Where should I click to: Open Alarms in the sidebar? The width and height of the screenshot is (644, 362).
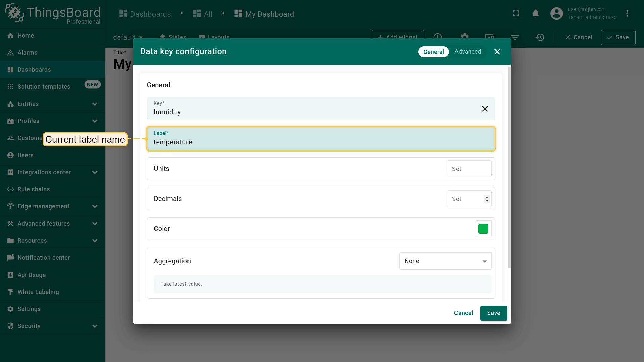point(28,53)
